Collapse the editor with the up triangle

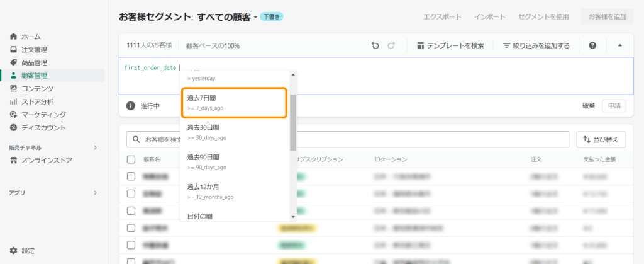pyautogui.click(x=619, y=45)
